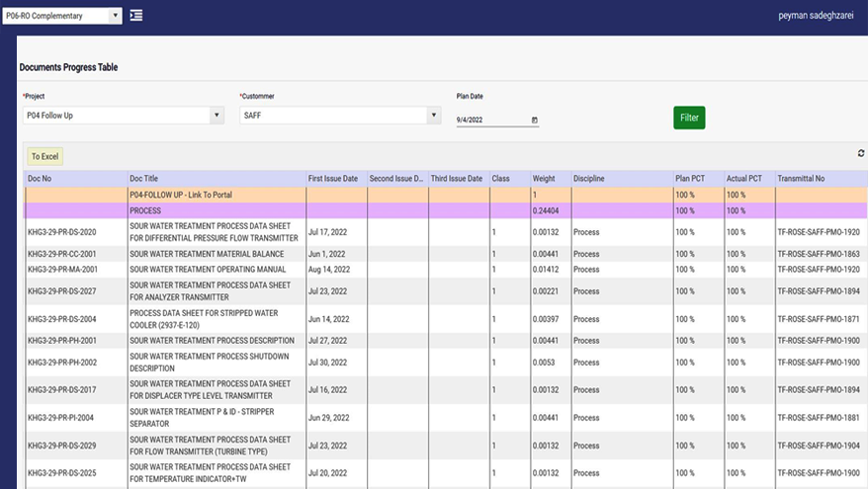
Task: Click the Plan Date input field
Action: point(491,120)
